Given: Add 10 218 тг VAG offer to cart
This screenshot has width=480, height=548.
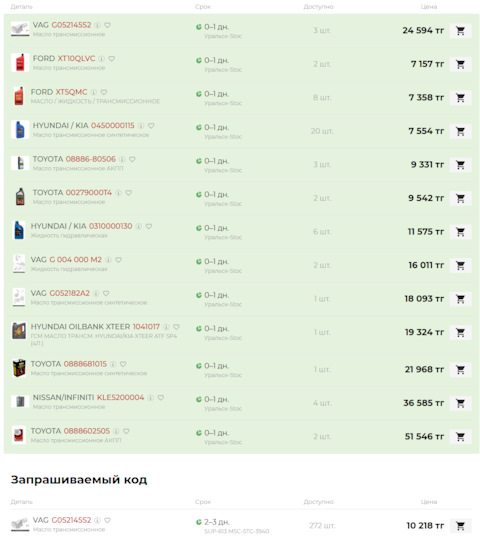Looking at the screenshot, I should tap(460, 526).
